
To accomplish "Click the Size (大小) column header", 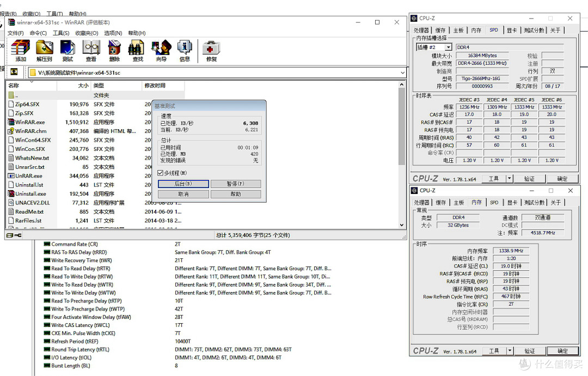I will coord(73,86).
